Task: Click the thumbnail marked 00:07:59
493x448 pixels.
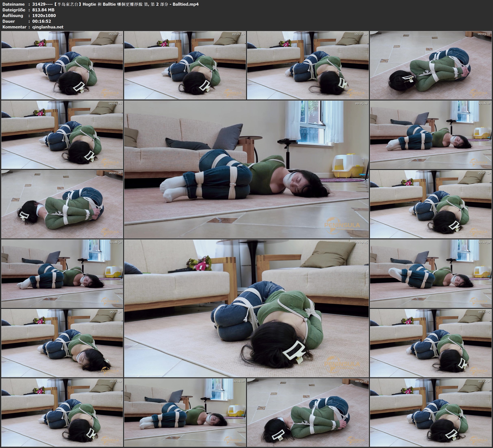Action: pos(431,204)
